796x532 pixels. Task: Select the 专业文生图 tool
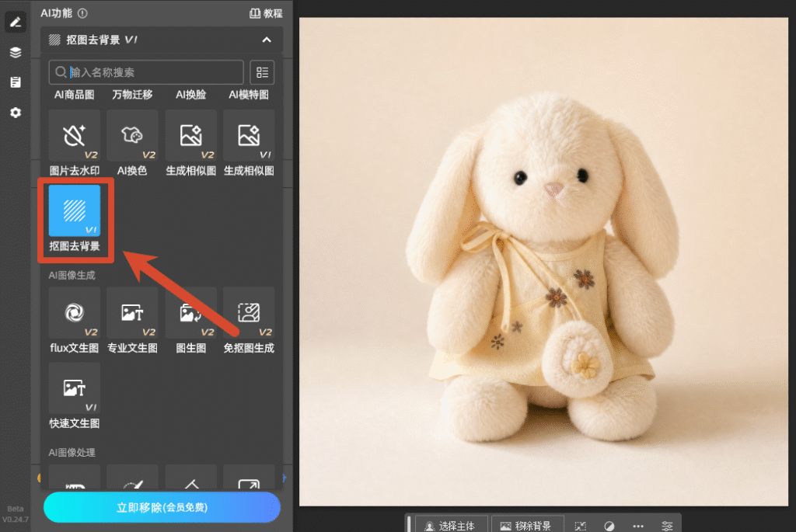pos(132,320)
